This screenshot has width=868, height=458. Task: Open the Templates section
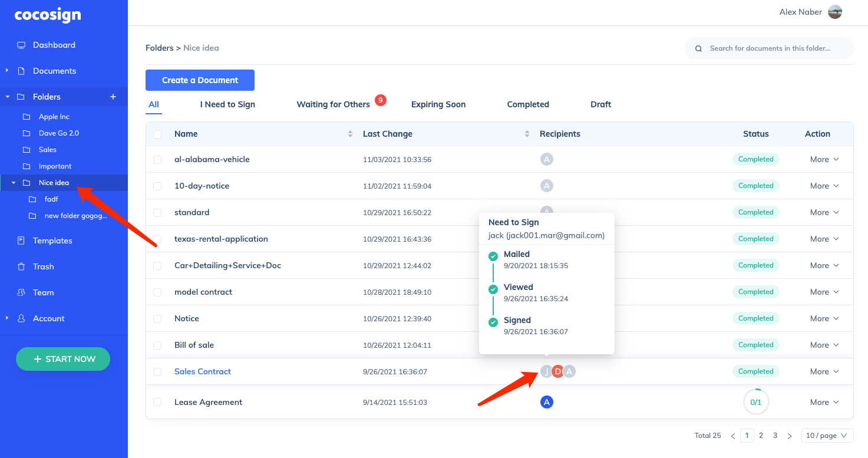coord(52,240)
